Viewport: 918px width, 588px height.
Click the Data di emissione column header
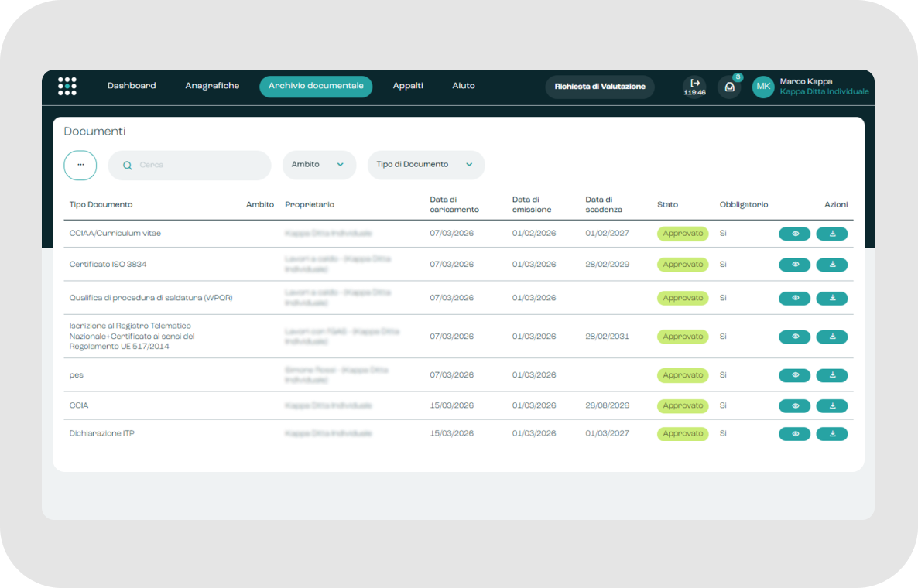click(532, 205)
